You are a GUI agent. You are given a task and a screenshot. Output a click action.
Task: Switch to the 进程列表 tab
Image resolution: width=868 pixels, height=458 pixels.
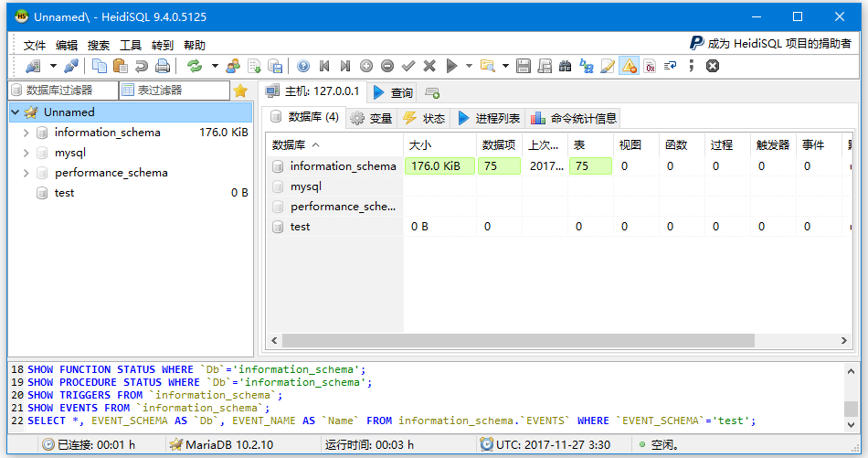(x=489, y=118)
